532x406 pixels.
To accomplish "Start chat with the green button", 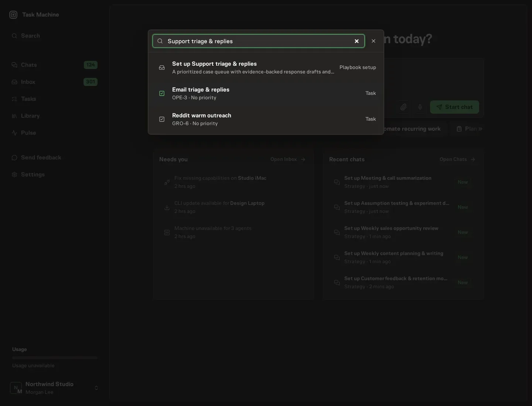I will 454,107.
